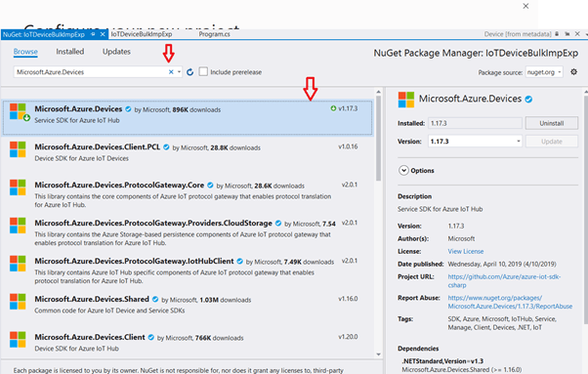Open the search history dropdown arrow

(179, 72)
